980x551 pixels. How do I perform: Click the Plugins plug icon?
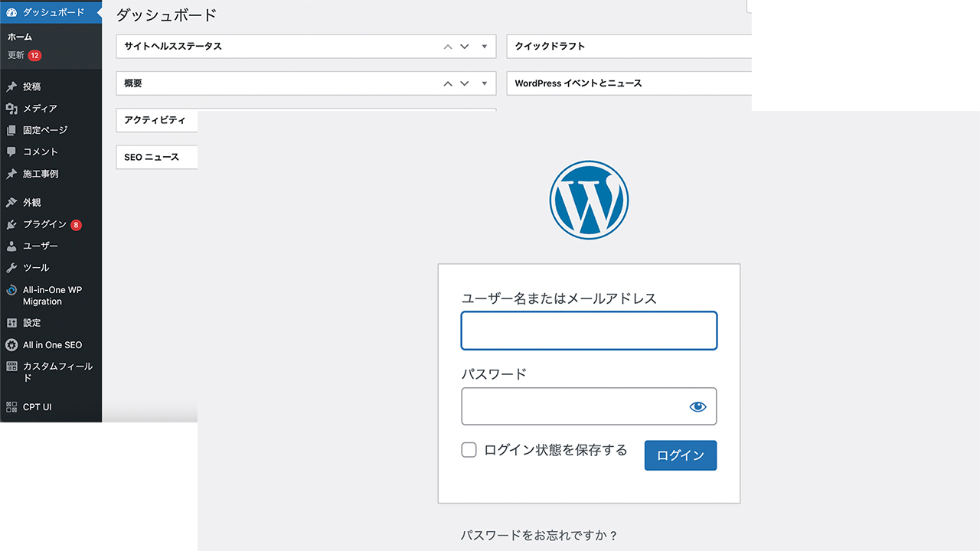[x=11, y=224]
